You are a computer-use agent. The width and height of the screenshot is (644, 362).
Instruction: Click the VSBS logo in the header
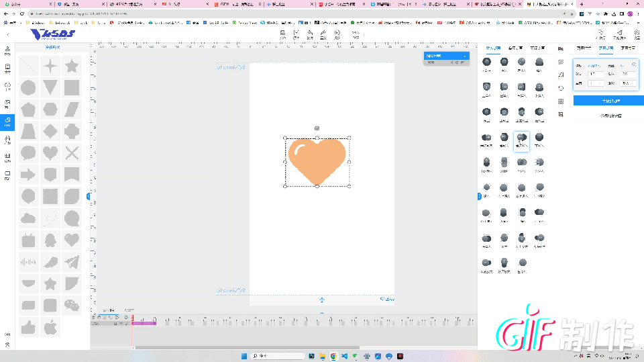(53, 34)
